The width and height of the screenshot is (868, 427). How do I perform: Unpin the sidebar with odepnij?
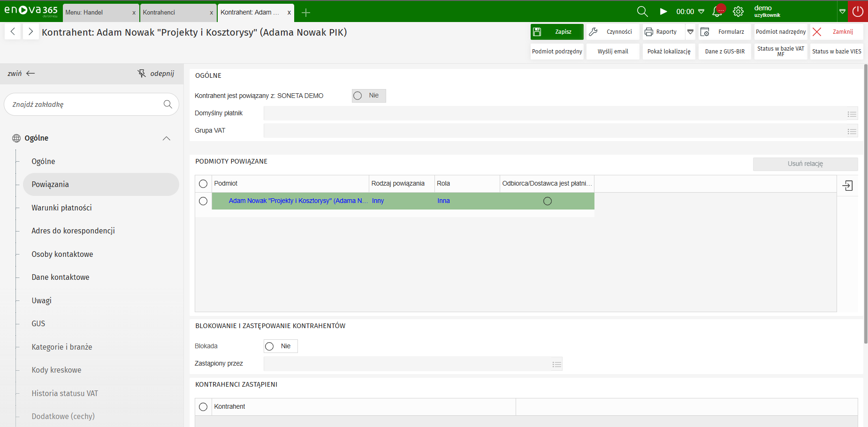click(156, 74)
